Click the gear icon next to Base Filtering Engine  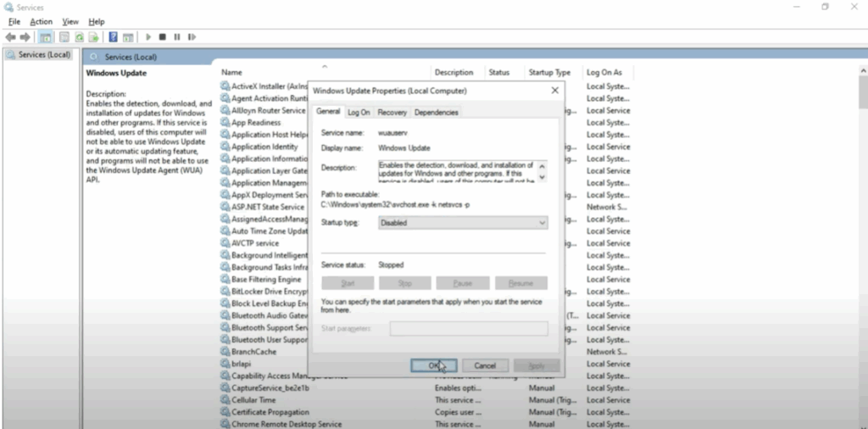tap(225, 279)
